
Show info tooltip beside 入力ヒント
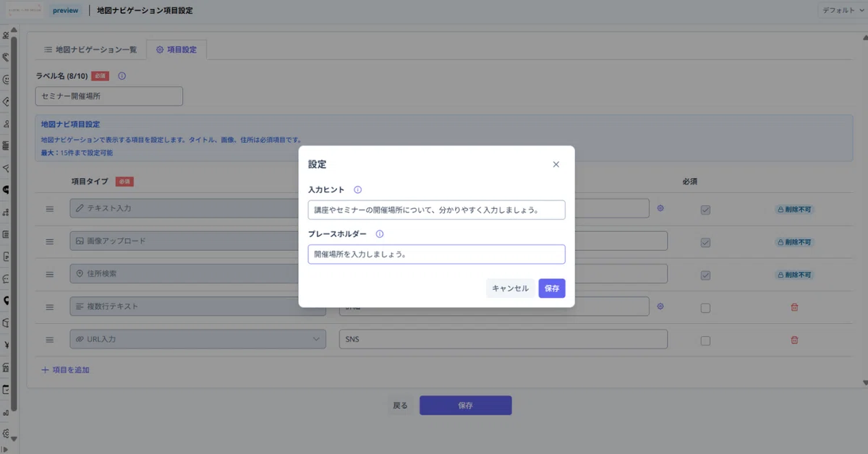[357, 190]
